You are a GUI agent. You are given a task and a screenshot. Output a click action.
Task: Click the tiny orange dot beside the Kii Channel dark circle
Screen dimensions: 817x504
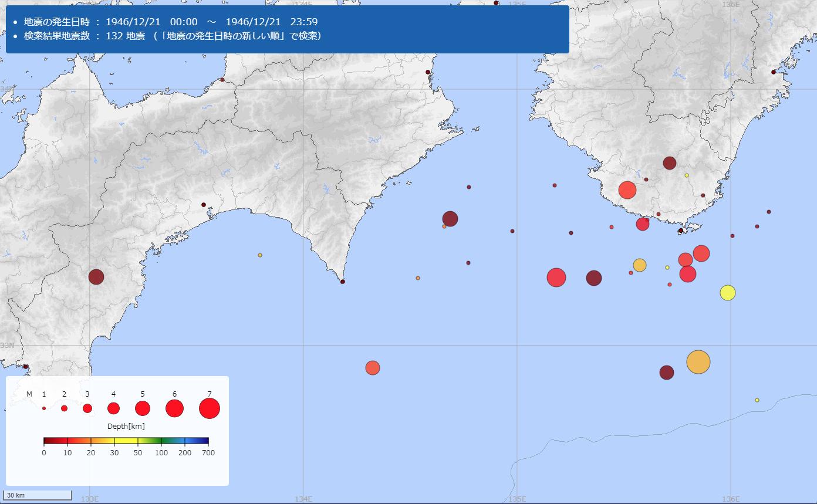pos(444,226)
